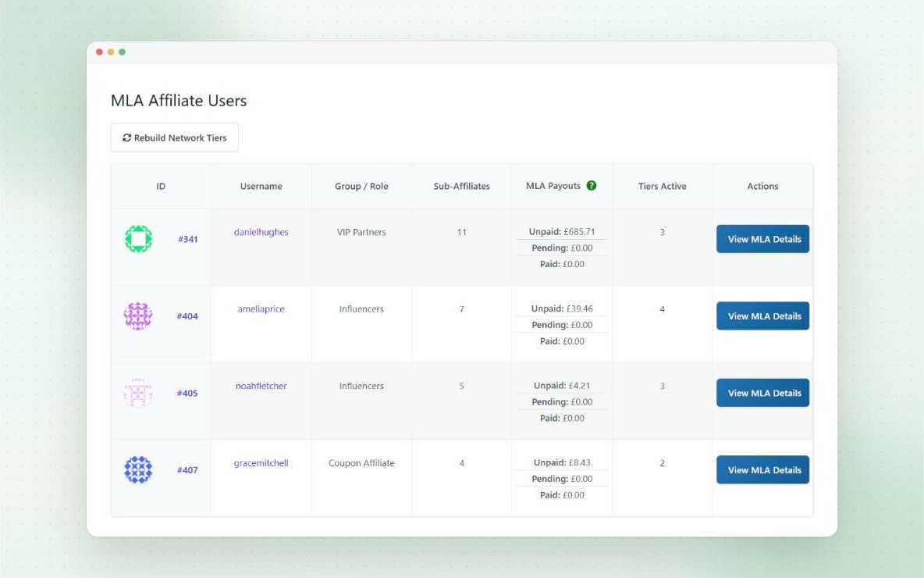Open the danielhughes username link
Viewport: 924px width, 578px height.
pyautogui.click(x=261, y=232)
